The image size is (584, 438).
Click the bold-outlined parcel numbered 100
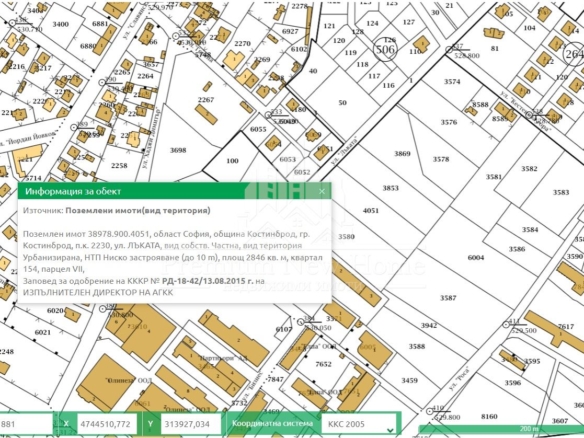[232, 161]
